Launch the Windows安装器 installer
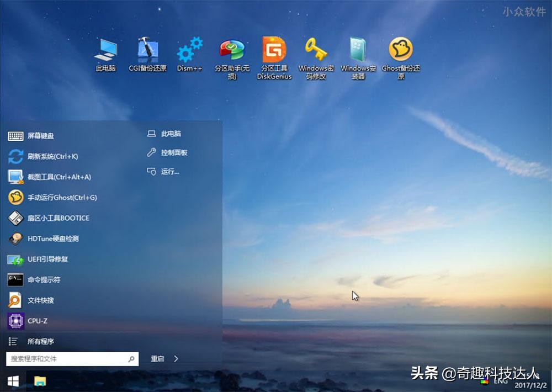This screenshot has height=392, width=552. tap(358, 52)
